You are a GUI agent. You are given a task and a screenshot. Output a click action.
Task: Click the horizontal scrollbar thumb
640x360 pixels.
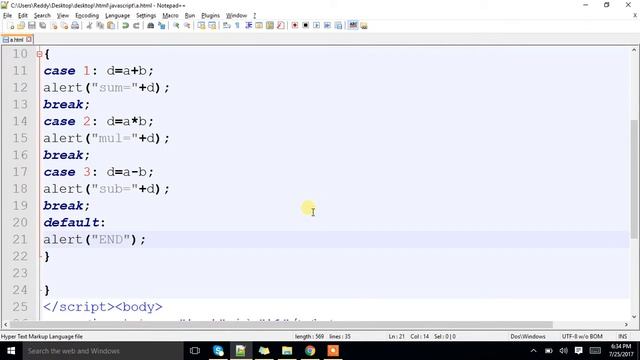[x=281, y=324]
